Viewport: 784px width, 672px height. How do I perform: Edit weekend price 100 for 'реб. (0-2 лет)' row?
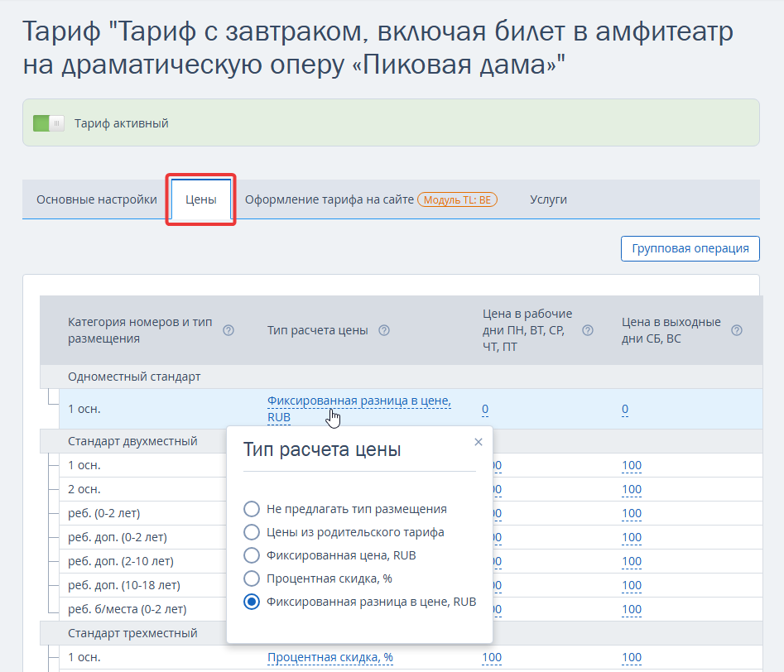tap(632, 513)
